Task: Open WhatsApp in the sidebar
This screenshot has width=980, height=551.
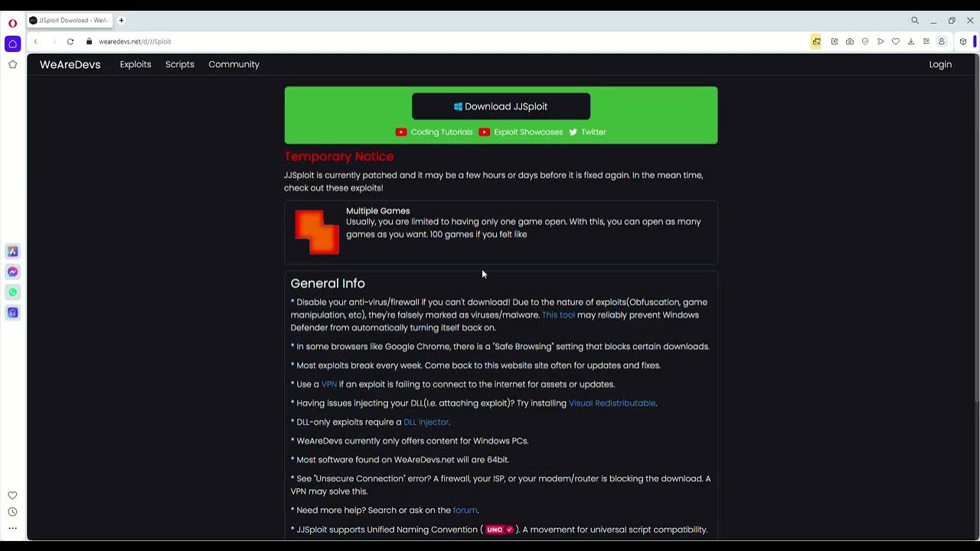Action: [x=12, y=292]
